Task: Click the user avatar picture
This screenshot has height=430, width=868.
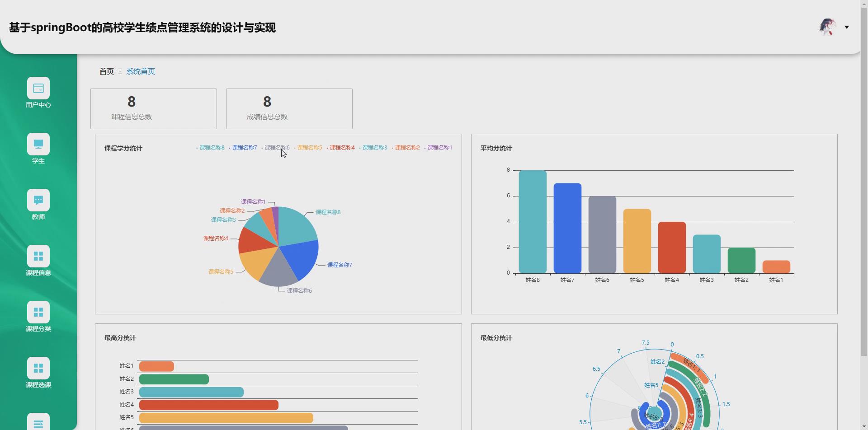Action: coord(828,27)
